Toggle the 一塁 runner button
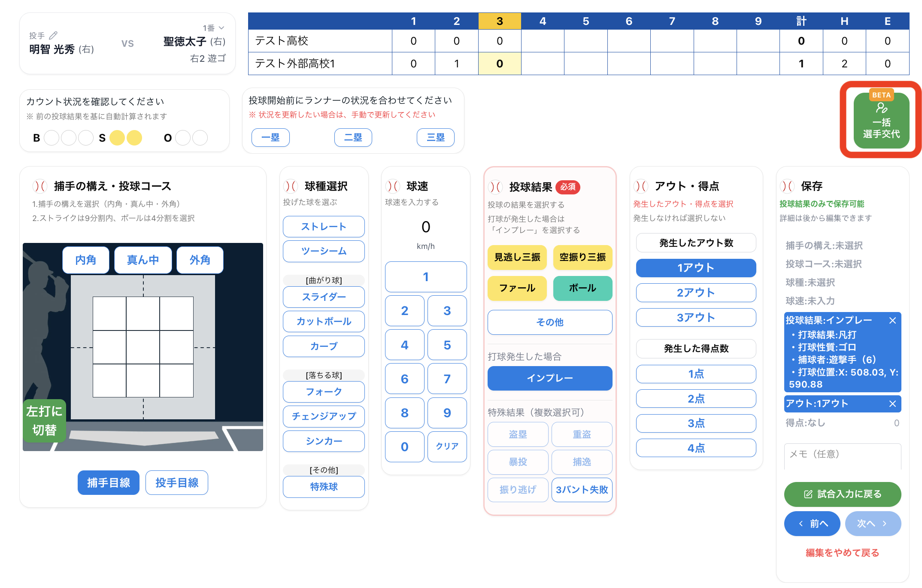Image resolution: width=922 pixels, height=588 pixels. point(270,137)
